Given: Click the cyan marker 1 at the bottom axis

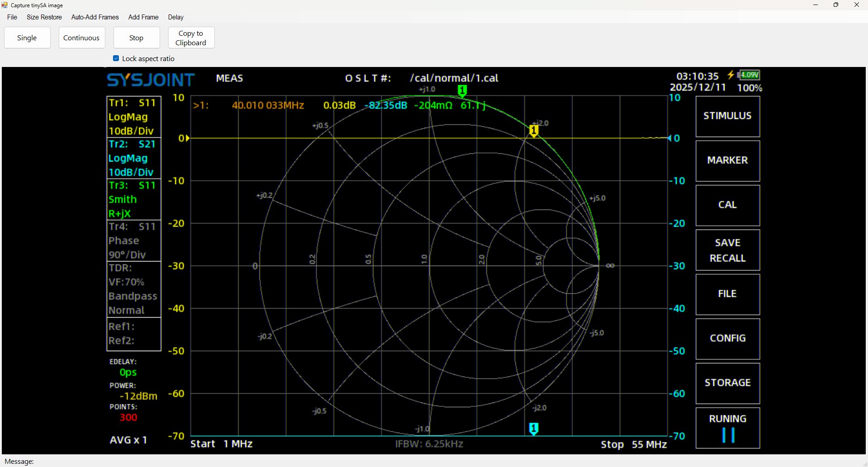Looking at the screenshot, I should 533,428.
